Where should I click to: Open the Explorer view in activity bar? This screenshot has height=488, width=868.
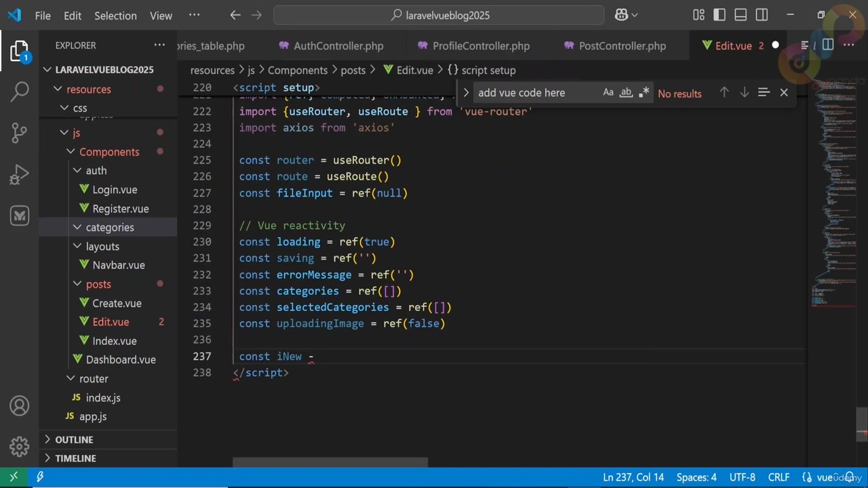pyautogui.click(x=19, y=51)
